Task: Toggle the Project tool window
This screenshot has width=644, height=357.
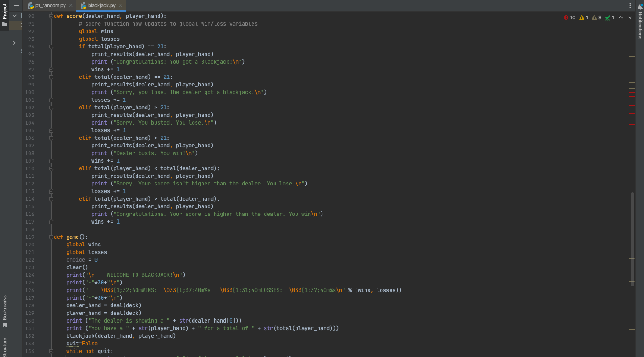Action: (4, 13)
